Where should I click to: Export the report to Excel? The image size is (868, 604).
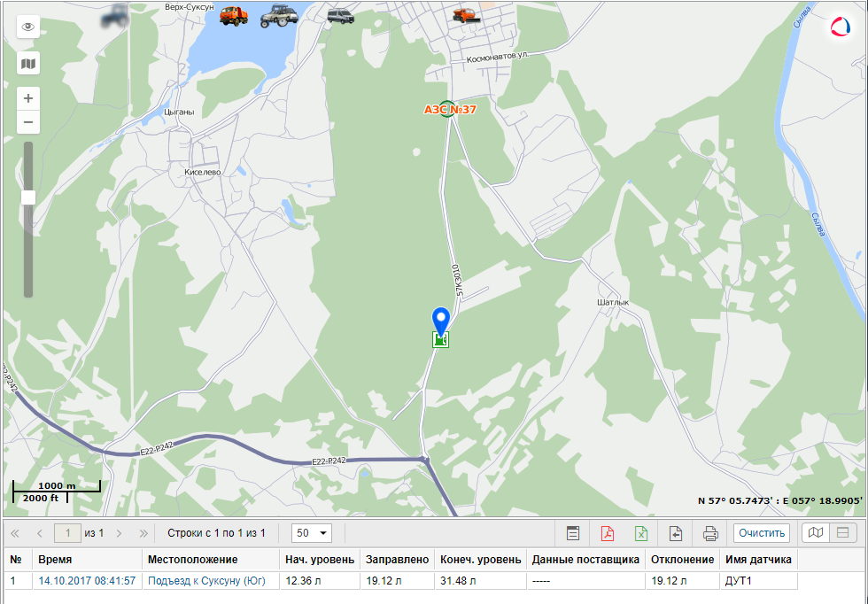[x=641, y=534]
